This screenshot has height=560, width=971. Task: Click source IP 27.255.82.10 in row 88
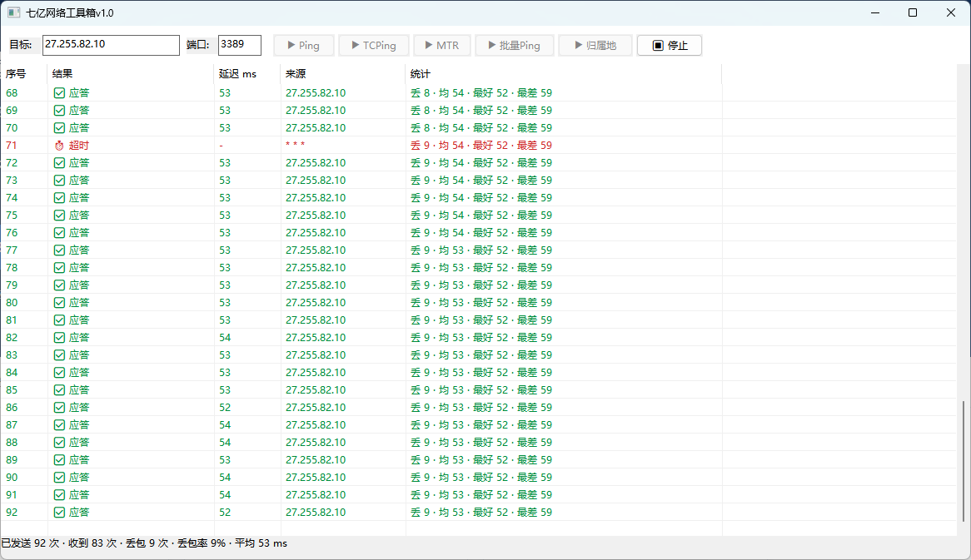click(x=316, y=443)
